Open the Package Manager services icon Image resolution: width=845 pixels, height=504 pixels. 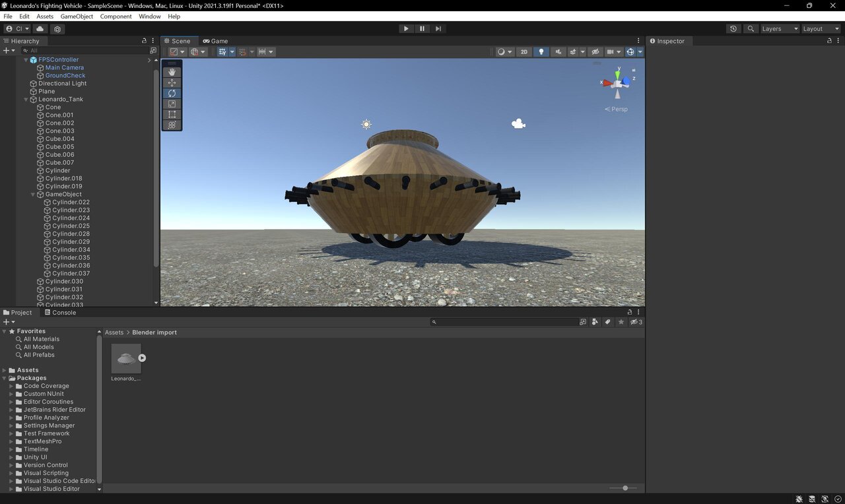point(57,29)
